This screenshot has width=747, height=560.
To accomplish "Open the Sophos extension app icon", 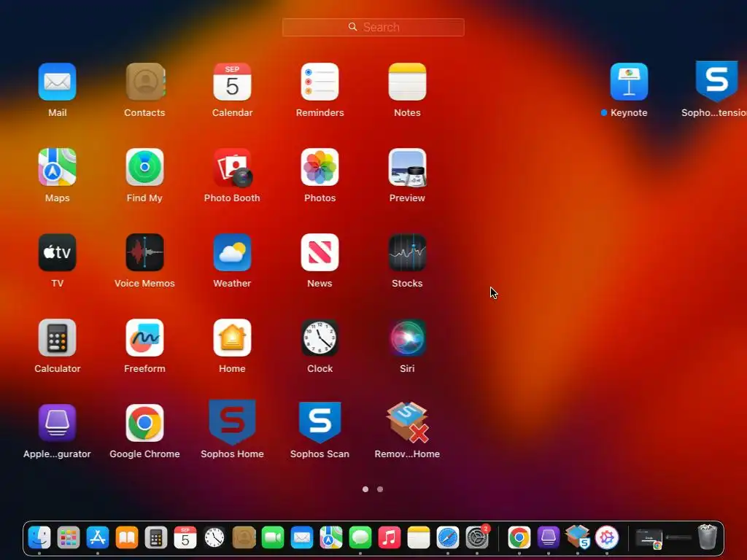I will click(x=716, y=81).
